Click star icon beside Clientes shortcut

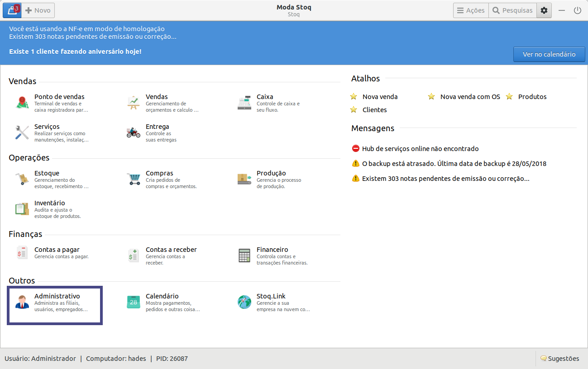[354, 110]
